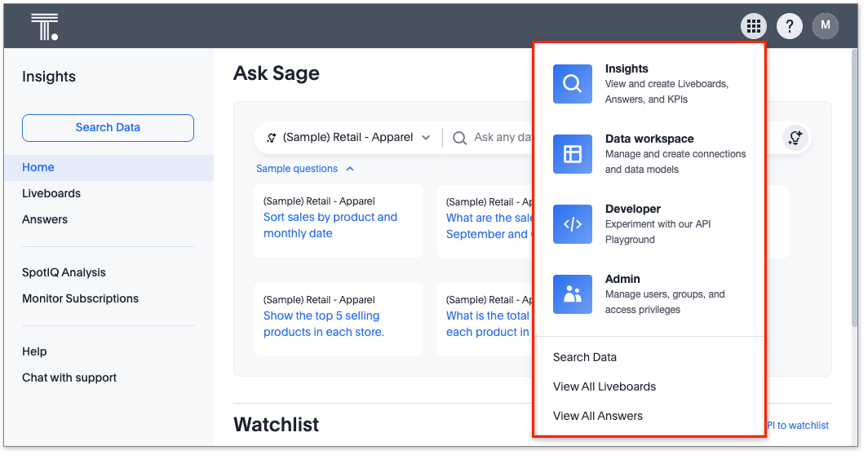Open the user profile avatar M
The width and height of the screenshot is (868, 459).
coord(825,26)
